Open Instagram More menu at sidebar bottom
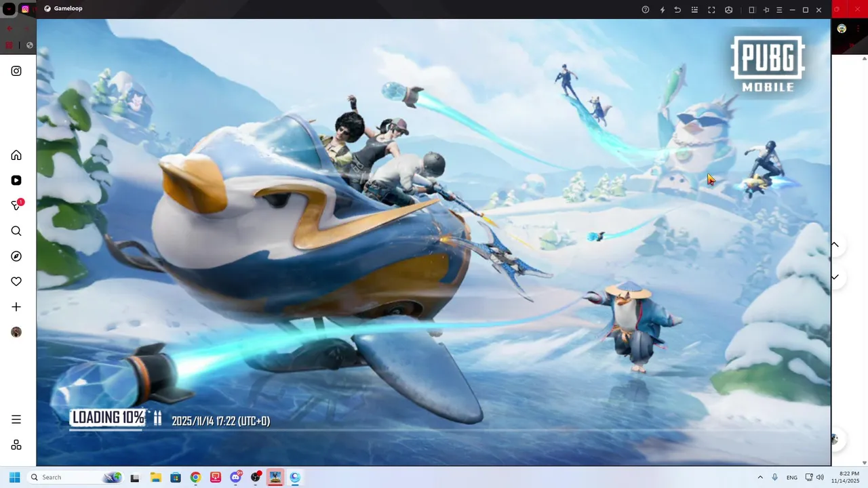This screenshot has width=868, height=488. pyautogui.click(x=16, y=420)
